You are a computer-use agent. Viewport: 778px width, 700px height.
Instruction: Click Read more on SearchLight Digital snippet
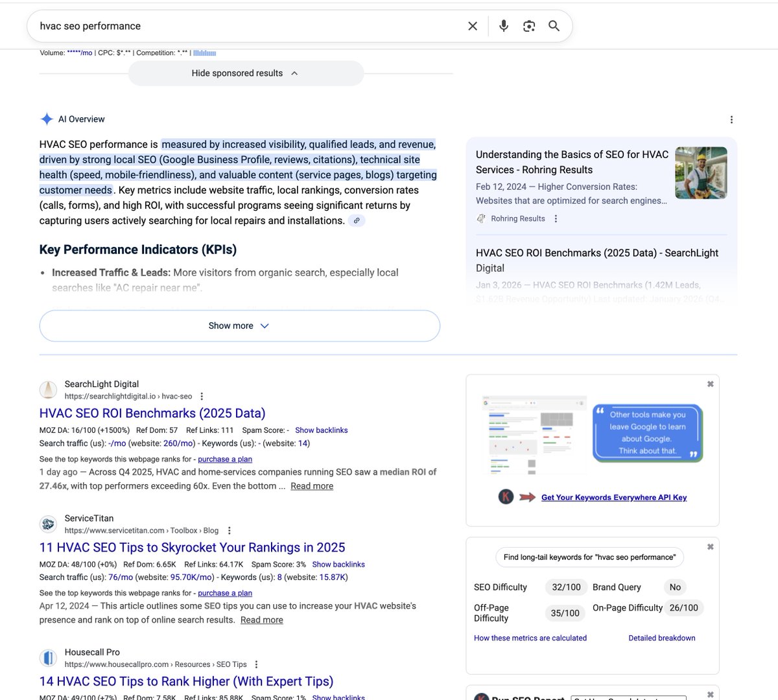coord(312,486)
